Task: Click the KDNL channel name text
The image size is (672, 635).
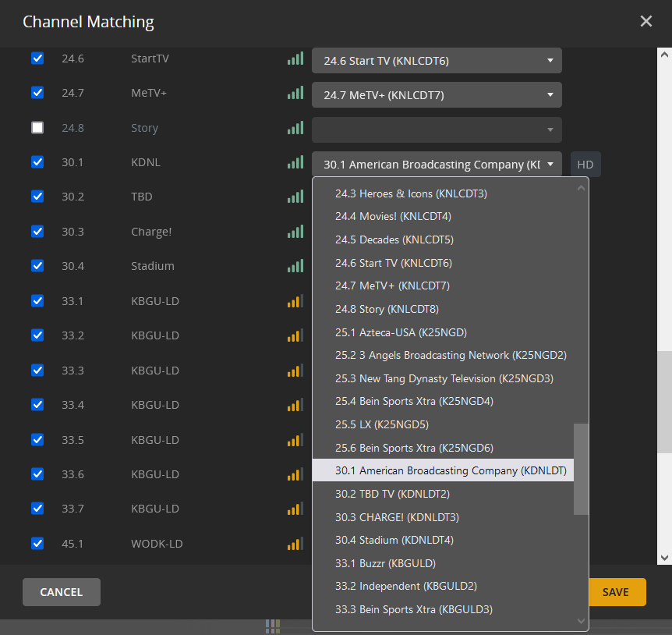Action: click(146, 162)
